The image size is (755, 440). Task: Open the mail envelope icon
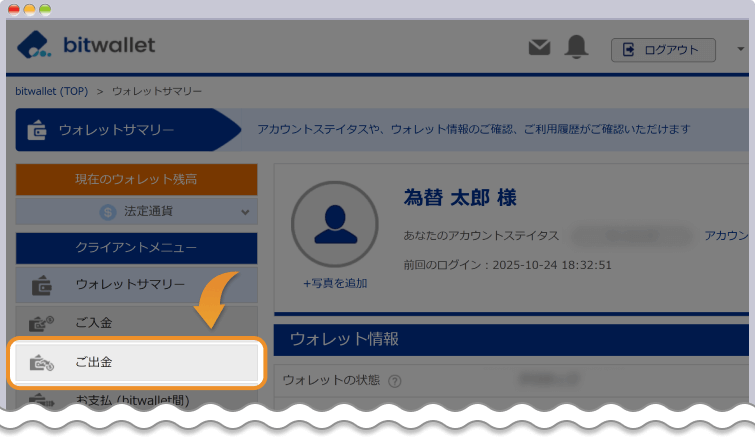pyautogui.click(x=539, y=47)
